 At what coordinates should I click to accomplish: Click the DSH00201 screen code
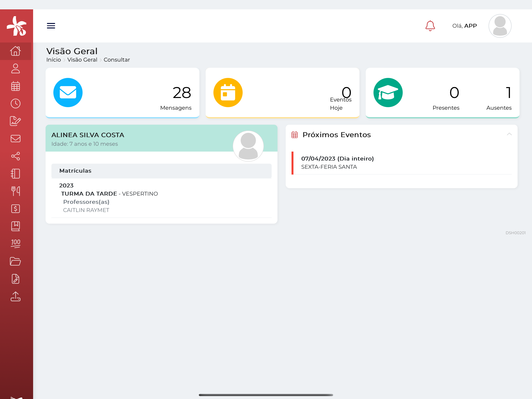tap(515, 233)
